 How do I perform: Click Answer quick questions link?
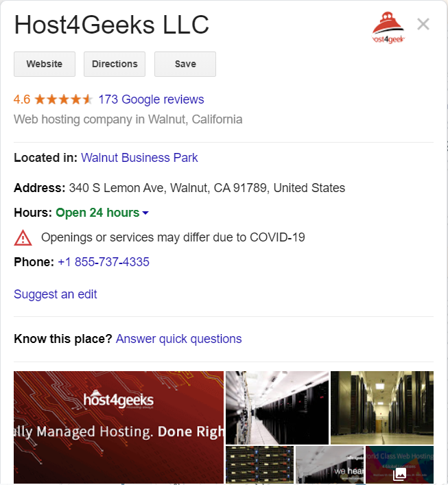point(179,339)
